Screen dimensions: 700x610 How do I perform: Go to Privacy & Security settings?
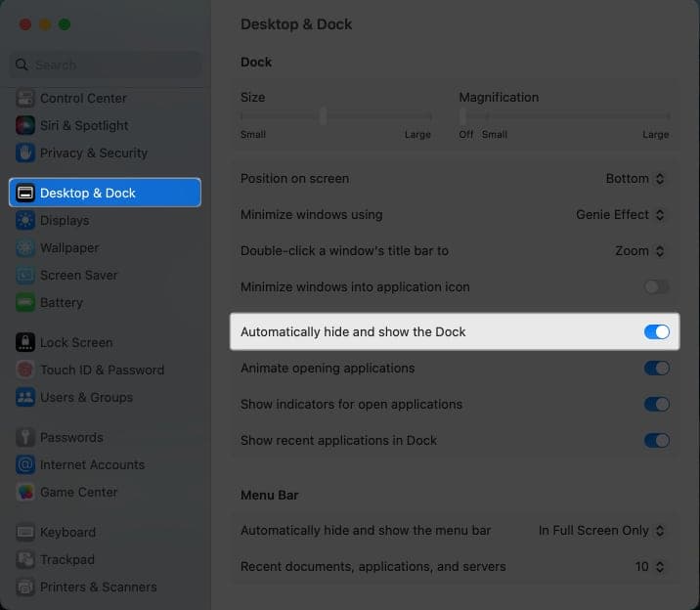click(105, 153)
